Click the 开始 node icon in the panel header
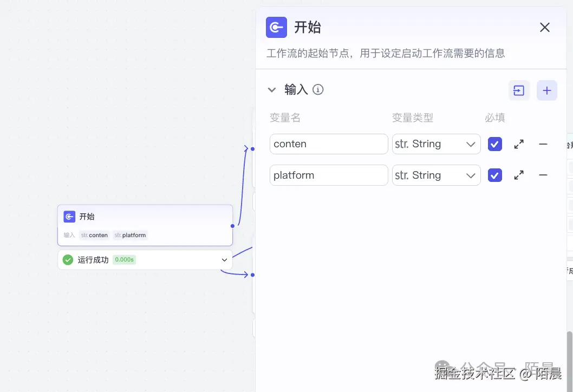 pyautogui.click(x=276, y=27)
